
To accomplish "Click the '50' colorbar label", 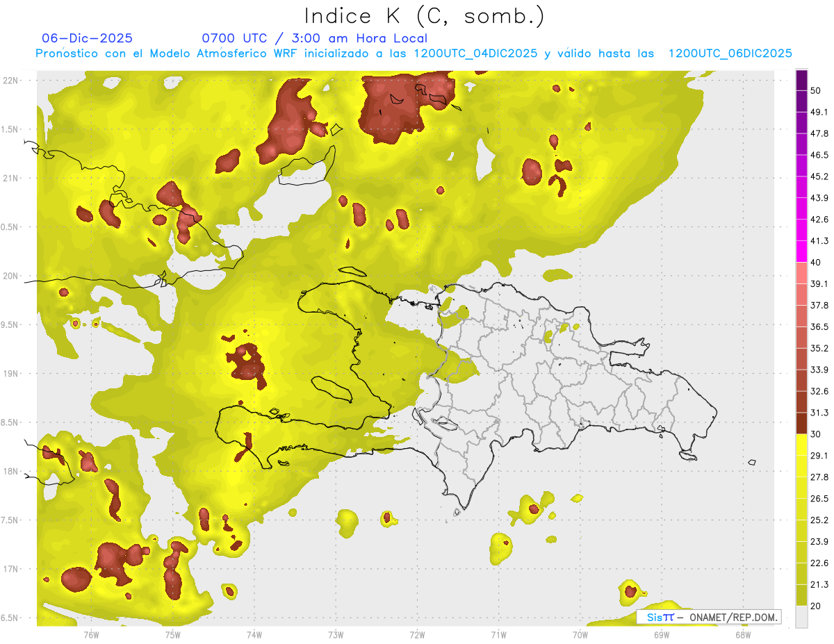I will click(x=816, y=90).
